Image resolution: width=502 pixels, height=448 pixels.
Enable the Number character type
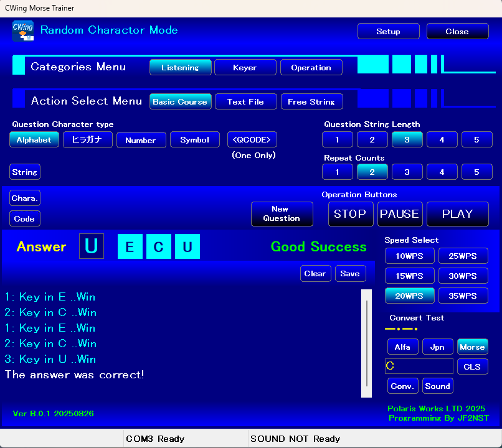[x=141, y=140]
